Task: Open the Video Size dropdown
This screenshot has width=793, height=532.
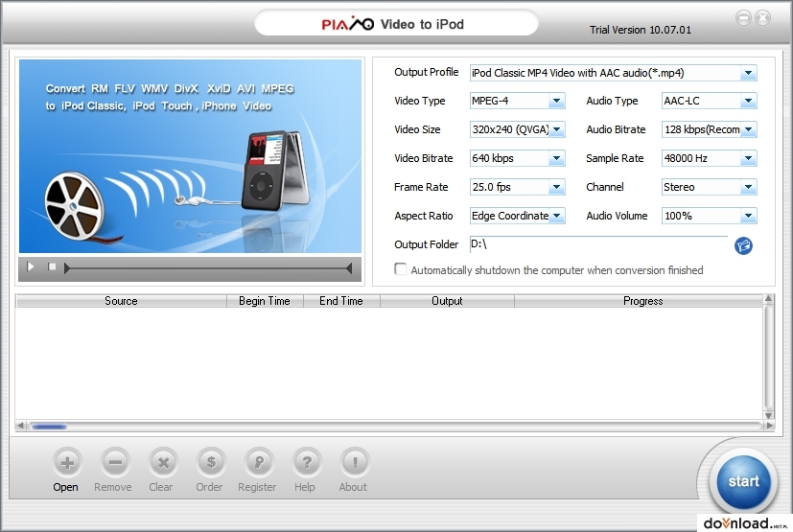Action: click(x=556, y=130)
